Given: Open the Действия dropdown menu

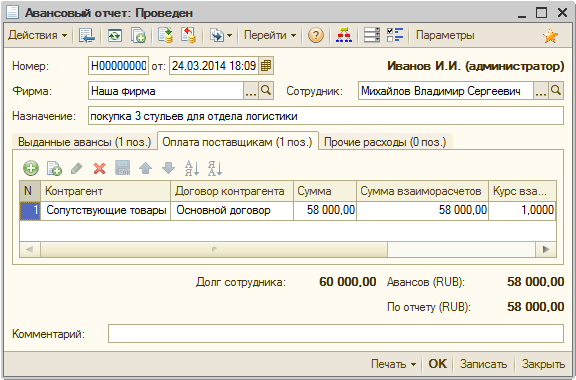Looking at the screenshot, I should 37,35.
